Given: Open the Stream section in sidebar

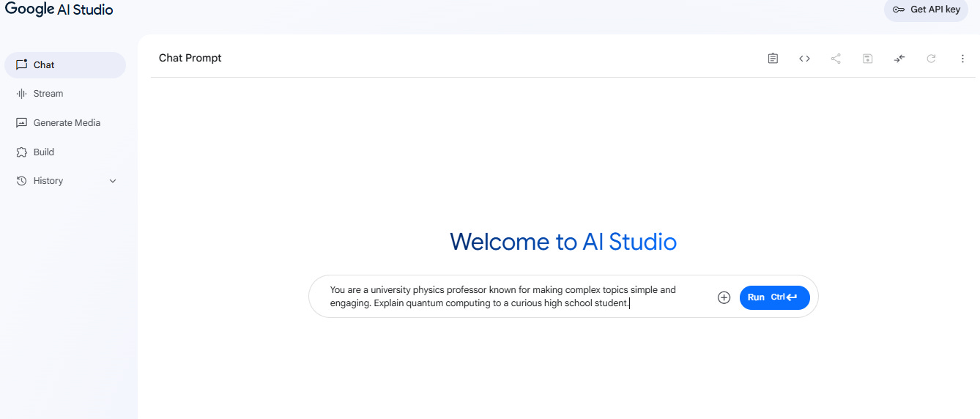Looking at the screenshot, I should [x=65, y=94].
